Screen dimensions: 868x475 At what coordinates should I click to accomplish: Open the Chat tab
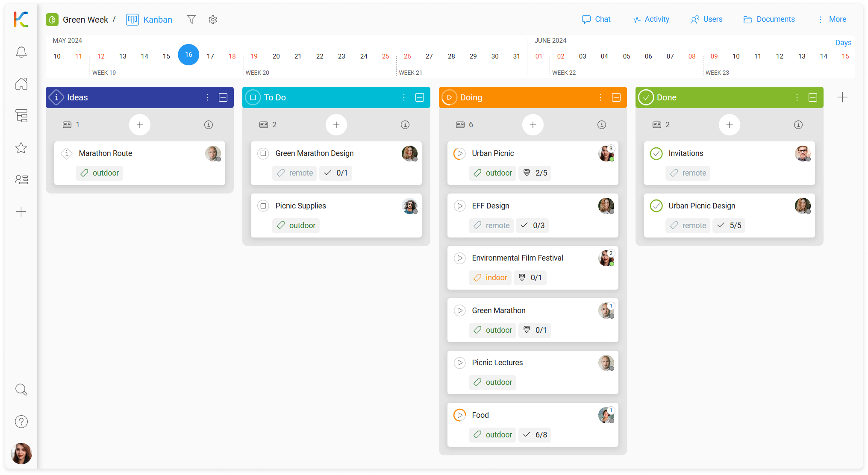click(x=596, y=19)
